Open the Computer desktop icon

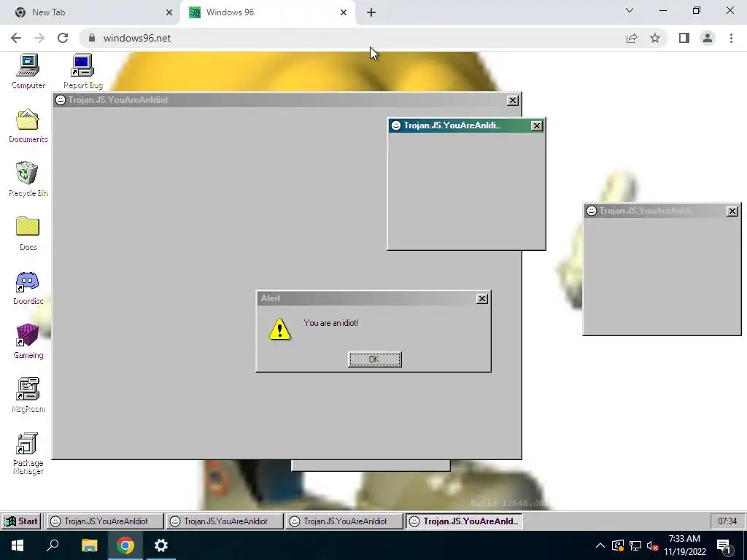coord(28,71)
